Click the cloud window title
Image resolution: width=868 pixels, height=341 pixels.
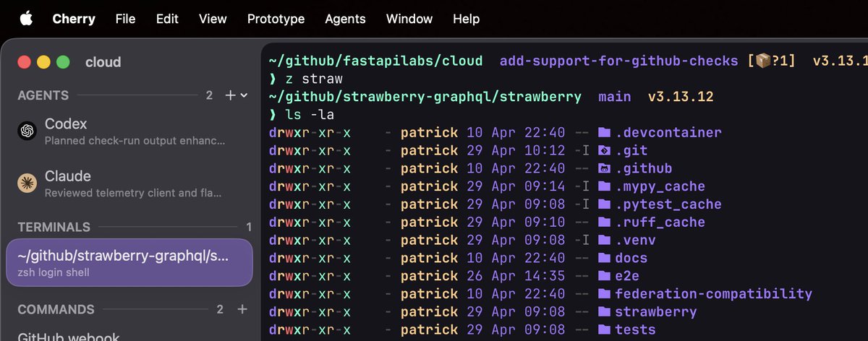tap(103, 62)
